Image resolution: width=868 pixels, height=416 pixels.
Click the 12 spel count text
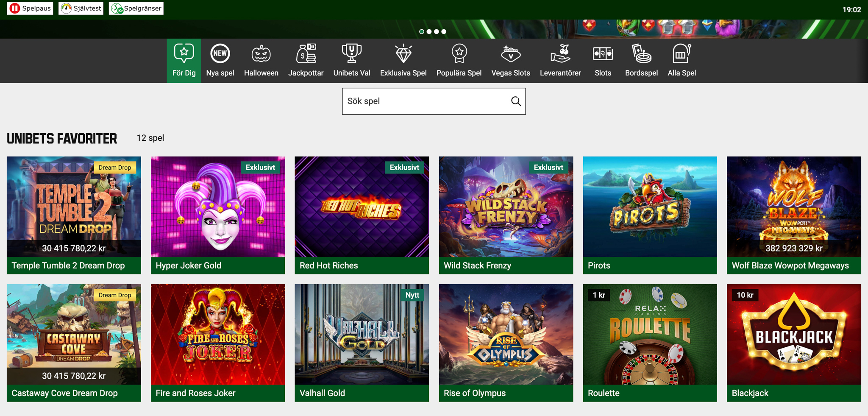tap(150, 138)
